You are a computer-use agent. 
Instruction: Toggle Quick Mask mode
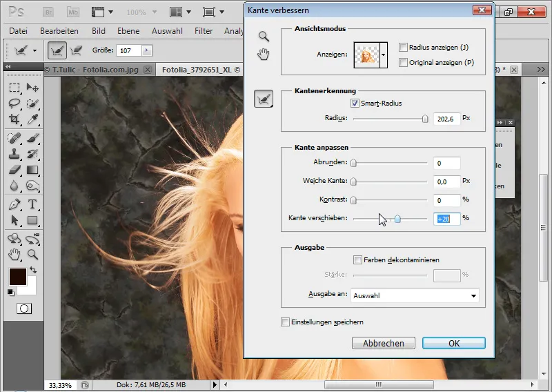click(x=24, y=308)
